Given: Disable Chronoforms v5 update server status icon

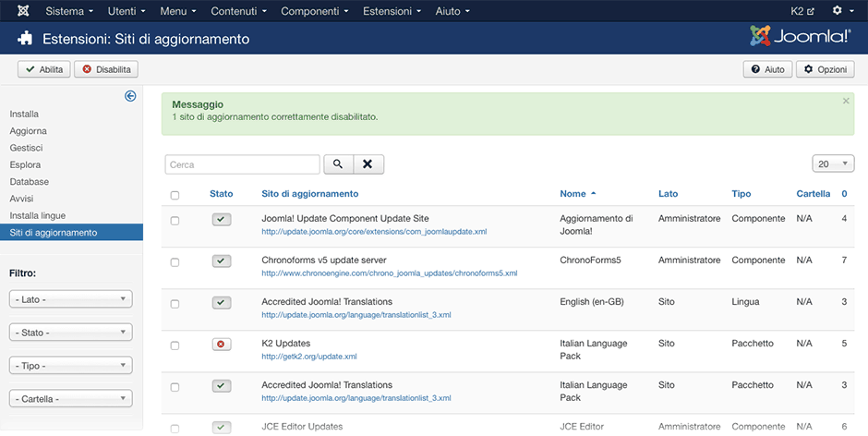Looking at the screenshot, I should (222, 261).
